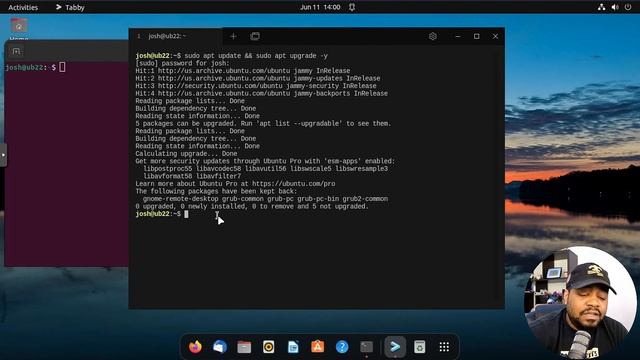640x360 pixels.
Task: Open the power menu icon in top bar
Action: click(x=628, y=7)
